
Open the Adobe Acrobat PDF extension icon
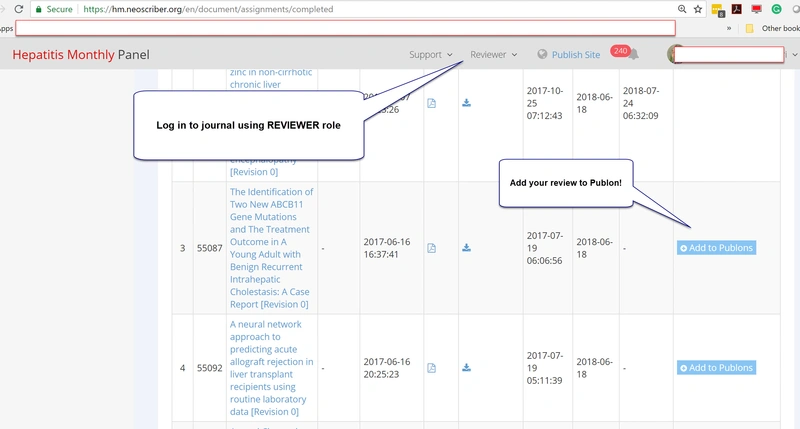(737, 9)
